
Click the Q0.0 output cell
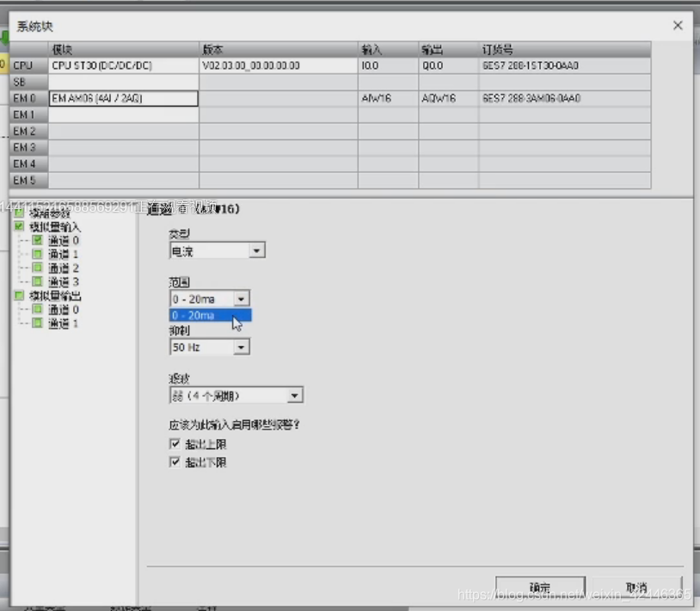pyautogui.click(x=448, y=65)
